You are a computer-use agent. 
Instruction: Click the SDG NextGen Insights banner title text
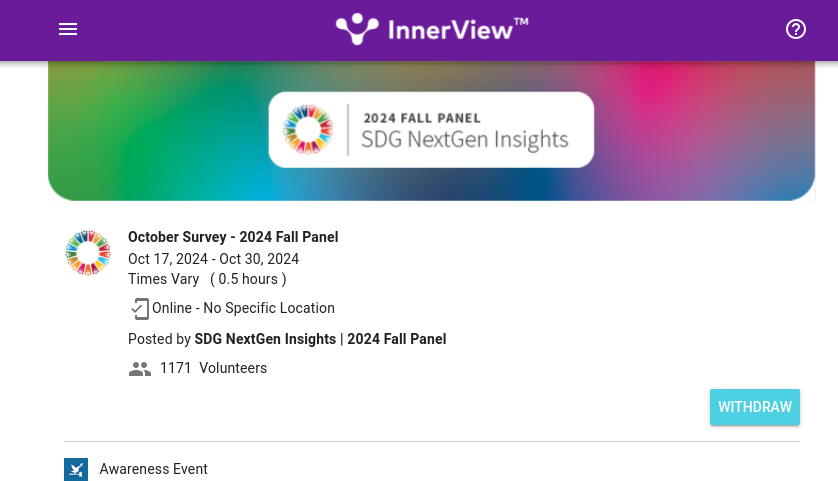pos(464,139)
